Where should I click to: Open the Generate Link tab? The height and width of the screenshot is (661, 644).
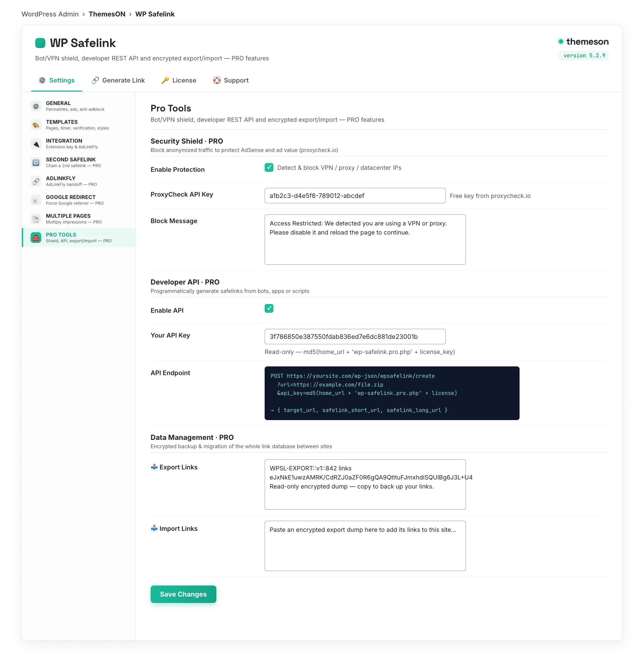(x=118, y=80)
